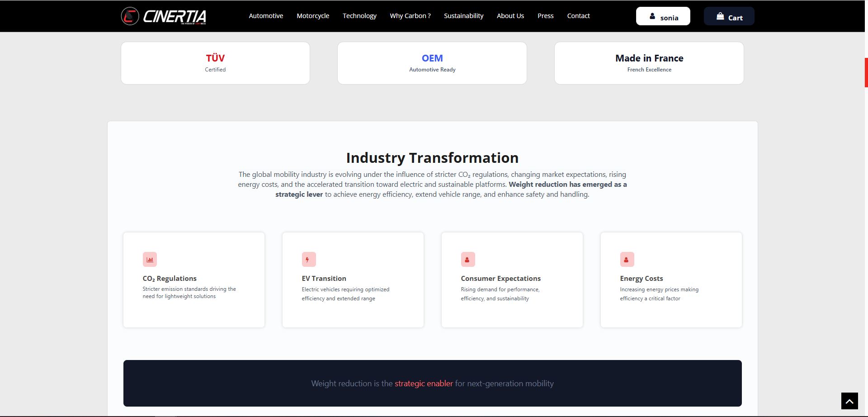Click the person icon above Energy Costs
This screenshot has width=868, height=417.
click(627, 260)
